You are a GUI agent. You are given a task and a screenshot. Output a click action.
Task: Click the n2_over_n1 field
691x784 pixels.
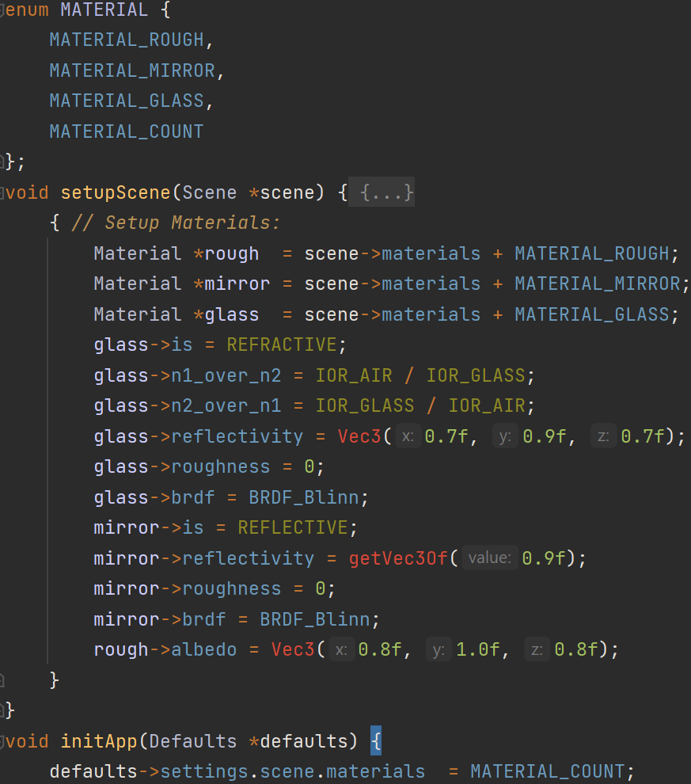pyautogui.click(x=226, y=405)
